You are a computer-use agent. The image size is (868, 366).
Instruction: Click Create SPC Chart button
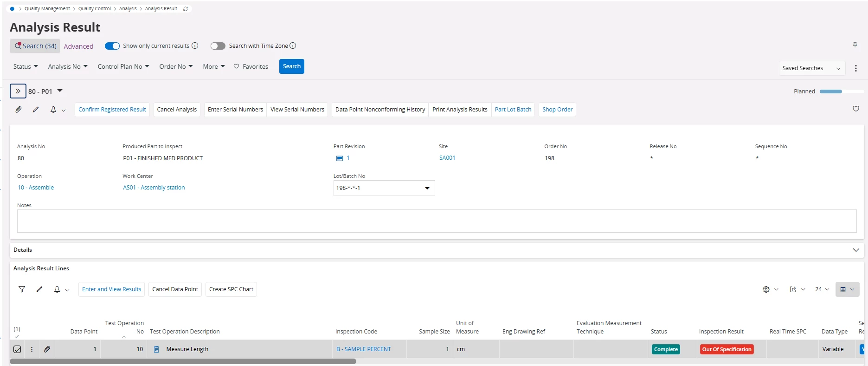tap(231, 289)
